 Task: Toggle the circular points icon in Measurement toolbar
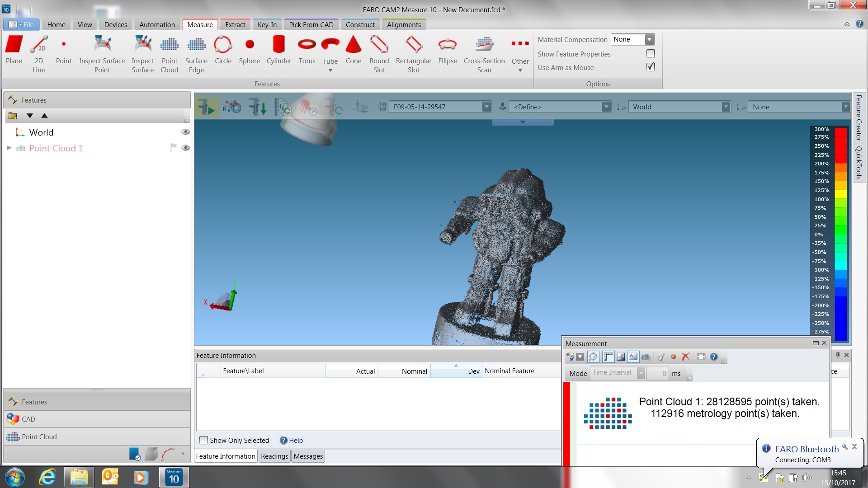tap(593, 357)
